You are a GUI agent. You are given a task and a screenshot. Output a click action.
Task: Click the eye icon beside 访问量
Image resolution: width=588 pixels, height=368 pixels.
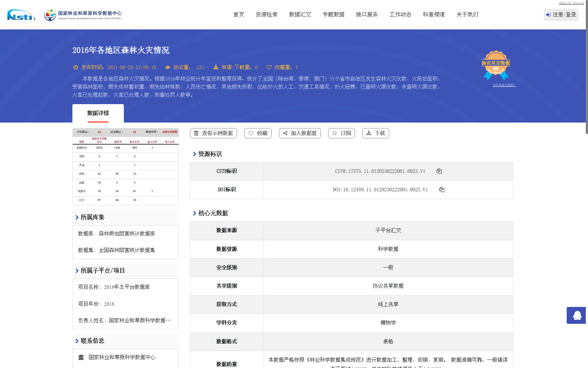(168, 67)
